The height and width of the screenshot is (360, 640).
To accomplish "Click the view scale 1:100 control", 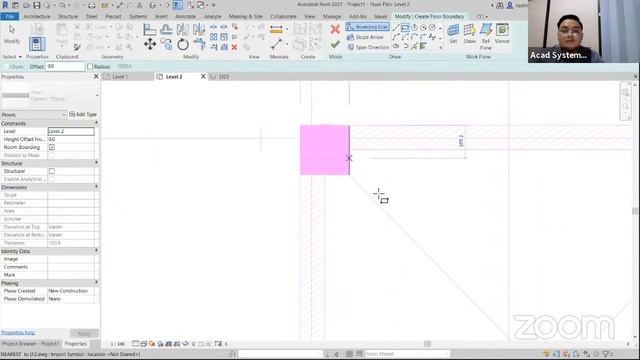I will 118,344.
